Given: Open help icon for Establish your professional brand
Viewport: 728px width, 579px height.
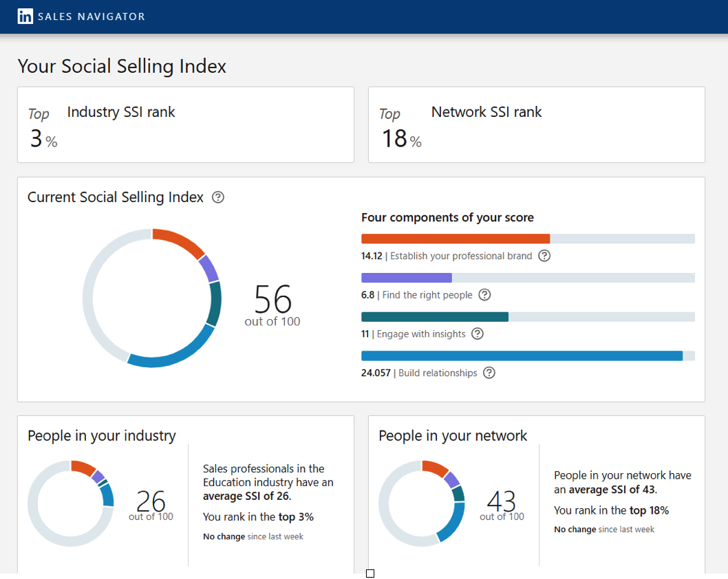Looking at the screenshot, I should [x=544, y=256].
